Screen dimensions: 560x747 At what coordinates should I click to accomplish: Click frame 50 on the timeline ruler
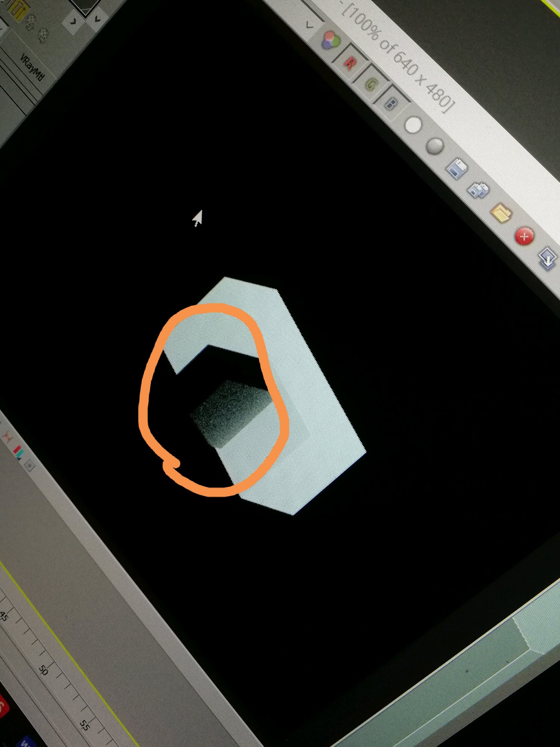(x=43, y=670)
